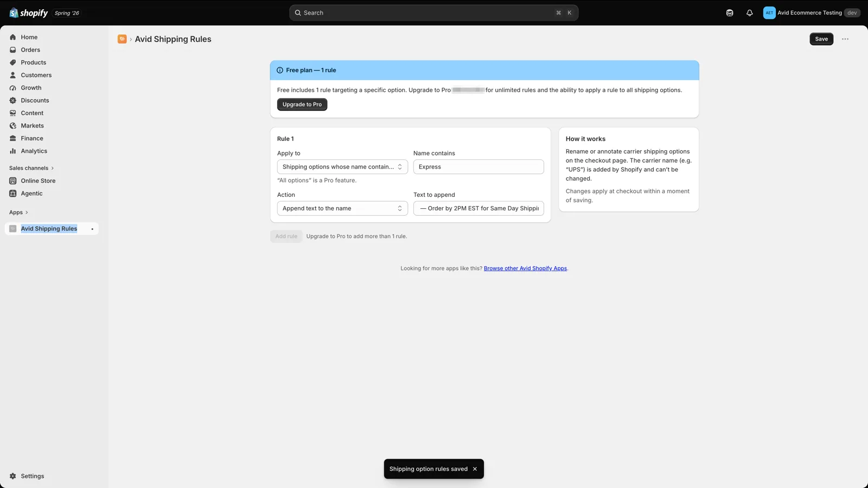
Task: Click the pin dot beside Avid Shipping Rules
Action: (x=92, y=229)
